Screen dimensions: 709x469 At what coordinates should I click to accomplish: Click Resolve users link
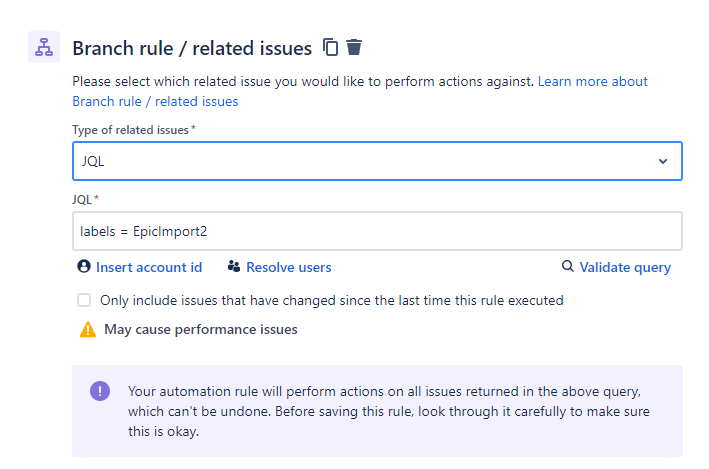(288, 267)
